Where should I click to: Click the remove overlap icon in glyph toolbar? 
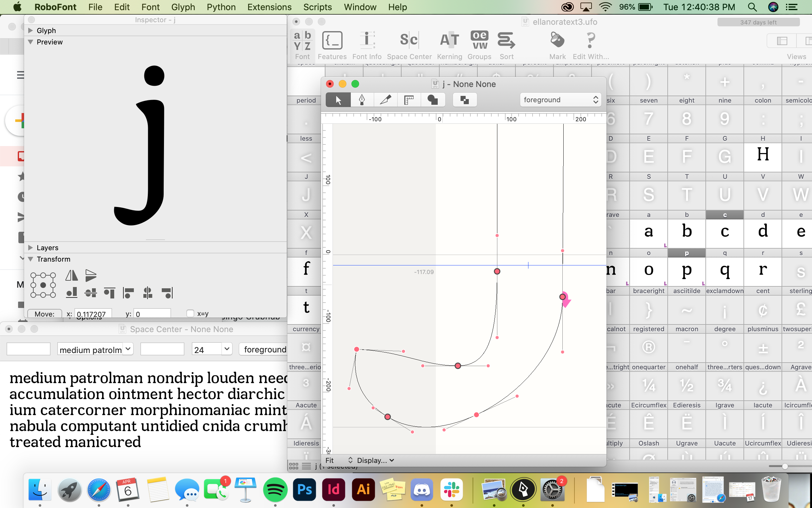pyautogui.click(x=465, y=100)
